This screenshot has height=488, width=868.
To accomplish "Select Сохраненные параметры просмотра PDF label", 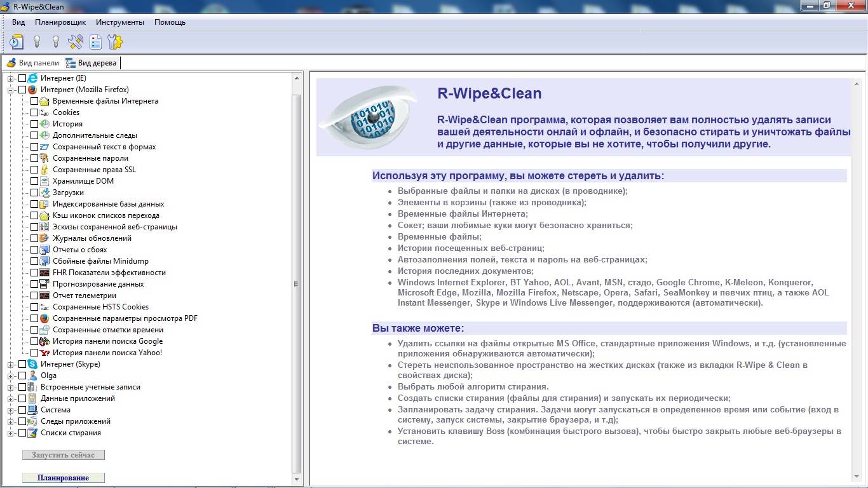I will (125, 318).
